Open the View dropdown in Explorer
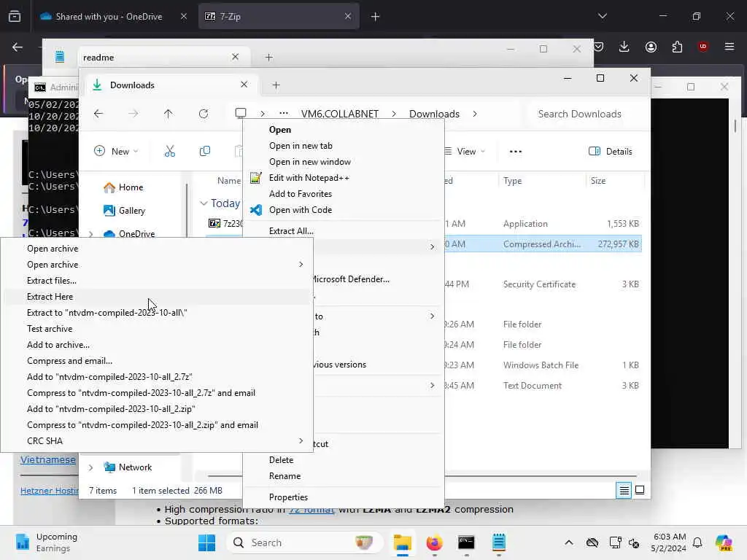This screenshot has height=560, width=747. pyautogui.click(x=465, y=152)
